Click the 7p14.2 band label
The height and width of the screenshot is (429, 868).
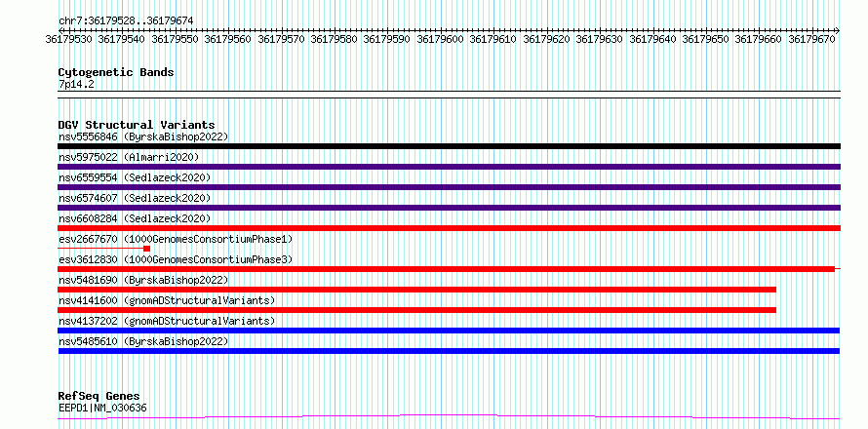[x=76, y=84]
